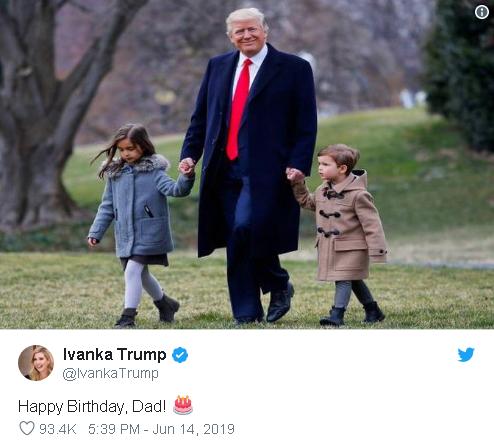The height and width of the screenshot is (447, 494).
Task: Click the blue Twitter bird logo
Action: (466, 354)
